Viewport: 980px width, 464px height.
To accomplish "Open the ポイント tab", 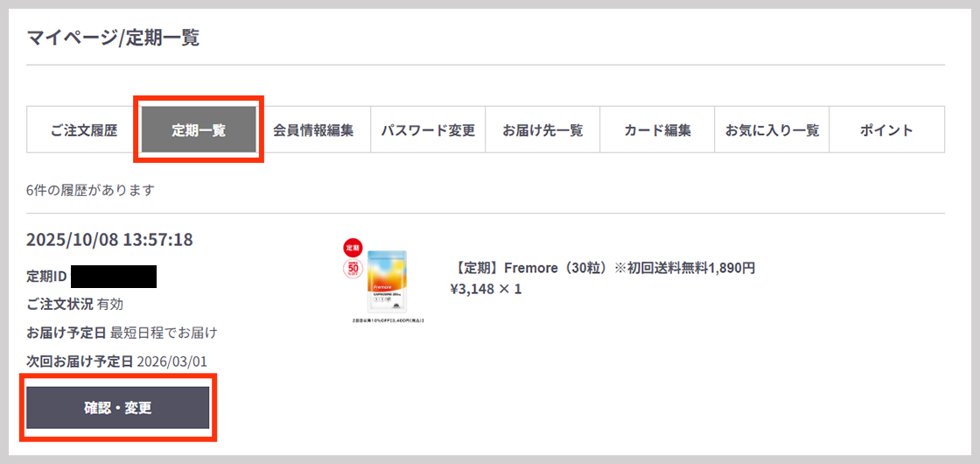I will 886,130.
